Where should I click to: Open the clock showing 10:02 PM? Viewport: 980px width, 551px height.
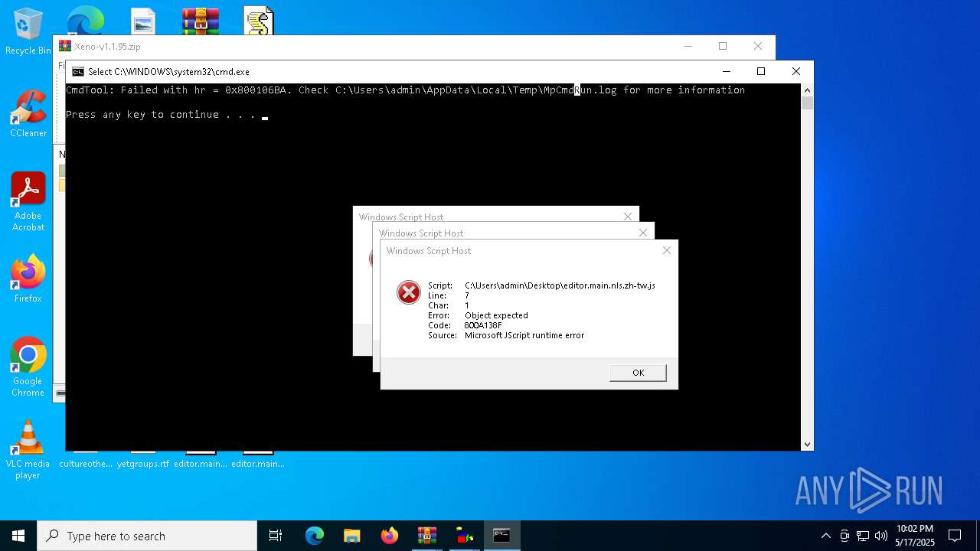[915, 536]
